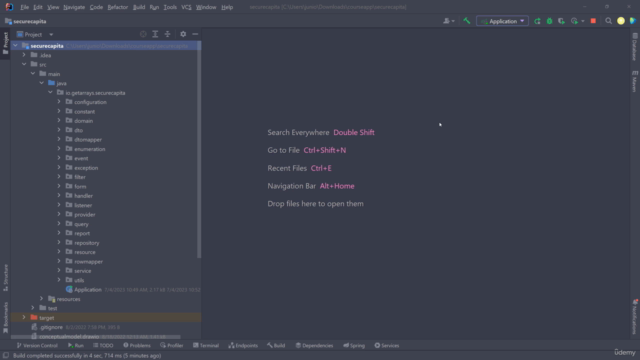
Task: Open the Tools menu
Action: (x=170, y=7)
